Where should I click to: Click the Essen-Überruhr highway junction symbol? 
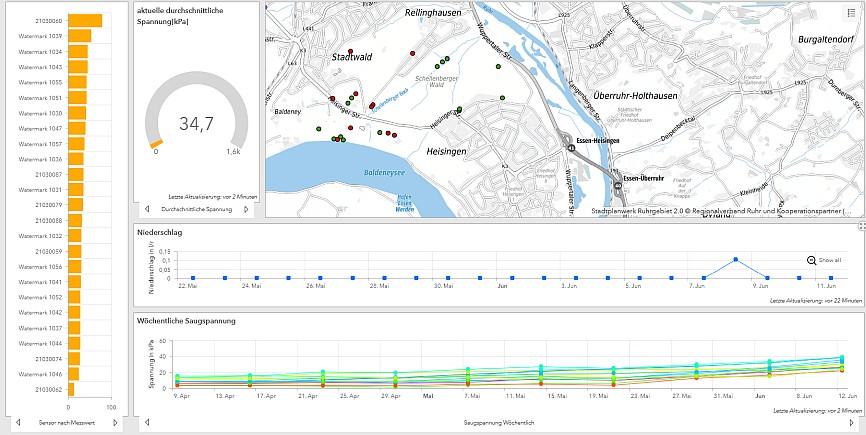click(x=618, y=186)
